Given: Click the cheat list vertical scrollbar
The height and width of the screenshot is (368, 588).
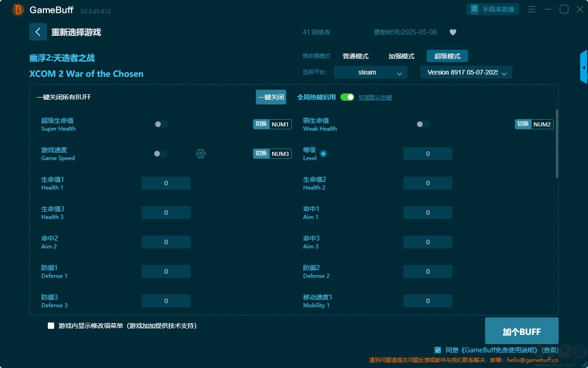Looking at the screenshot, I should (557, 144).
